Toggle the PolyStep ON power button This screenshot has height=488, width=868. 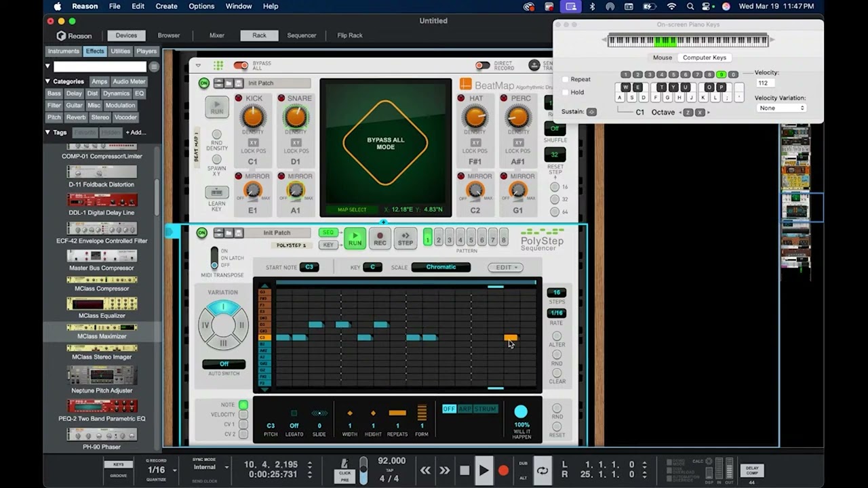(x=201, y=232)
